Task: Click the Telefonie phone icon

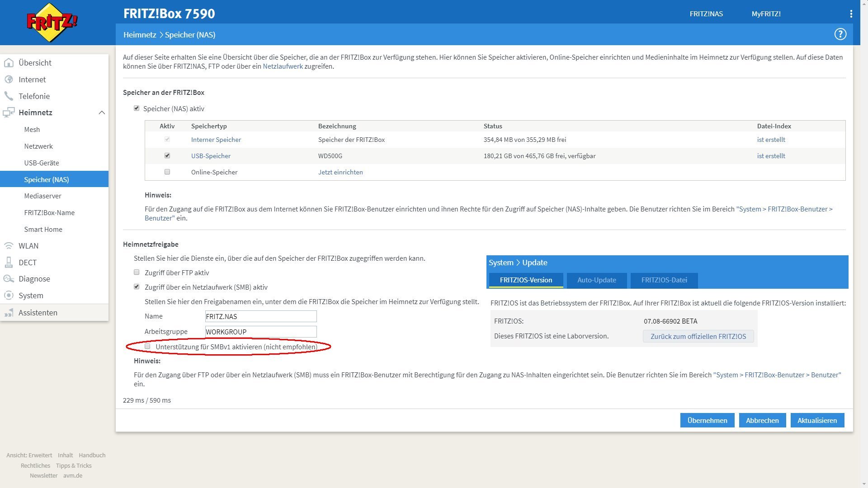Action: (9, 96)
